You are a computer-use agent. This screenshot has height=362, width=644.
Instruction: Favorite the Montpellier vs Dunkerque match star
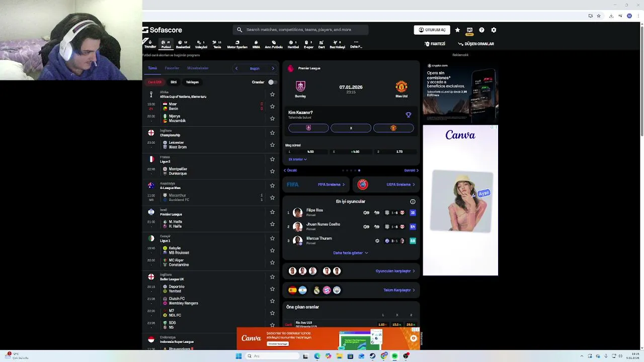(272, 171)
